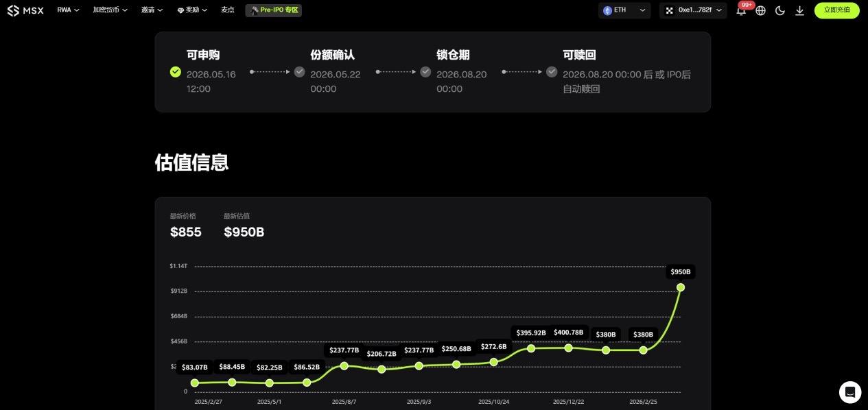
Task: Go to the 麦点 page
Action: tap(228, 10)
